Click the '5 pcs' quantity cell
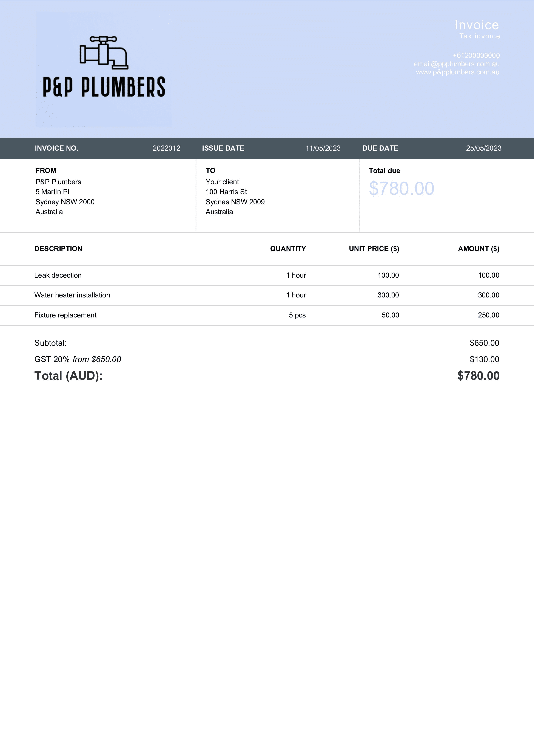The width and height of the screenshot is (534, 756). [x=297, y=315]
